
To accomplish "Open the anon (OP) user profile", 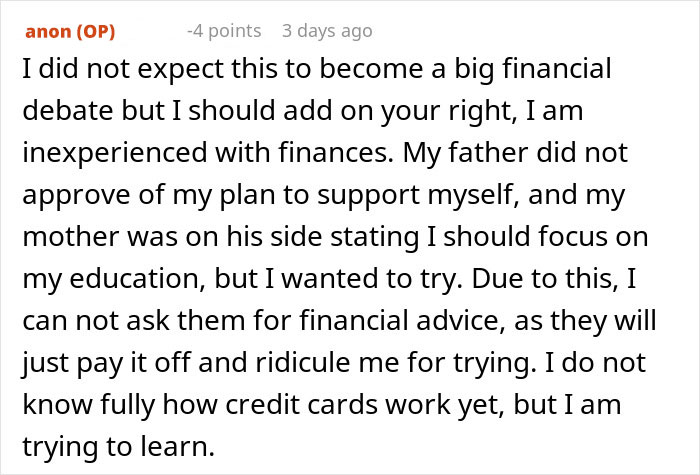I will (x=70, y=31).
